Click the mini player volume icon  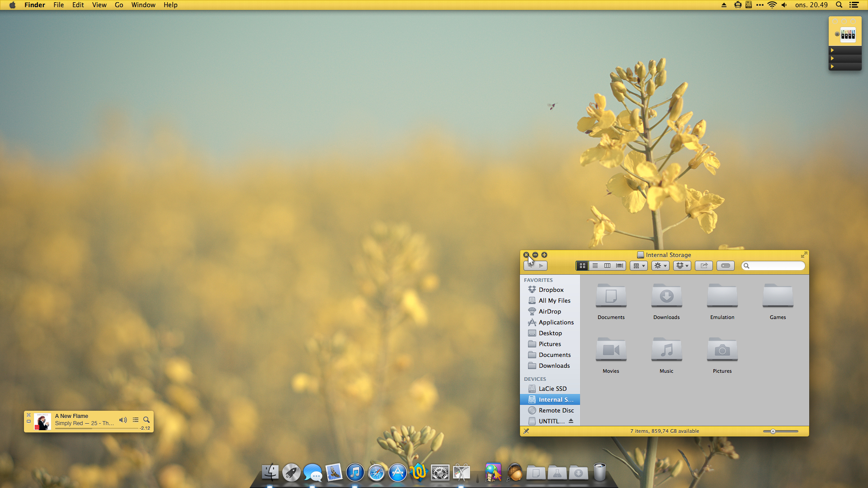[123, 420]
